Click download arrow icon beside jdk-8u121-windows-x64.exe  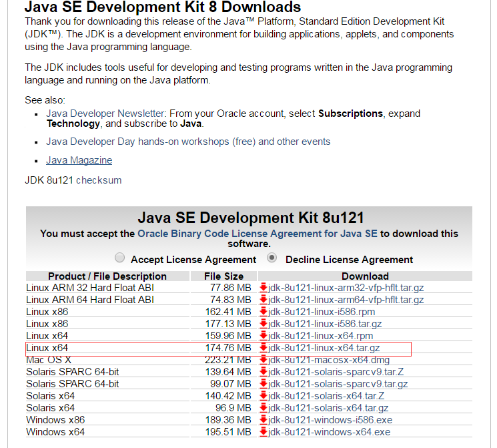pyautogui.click(x=263, y=432)
